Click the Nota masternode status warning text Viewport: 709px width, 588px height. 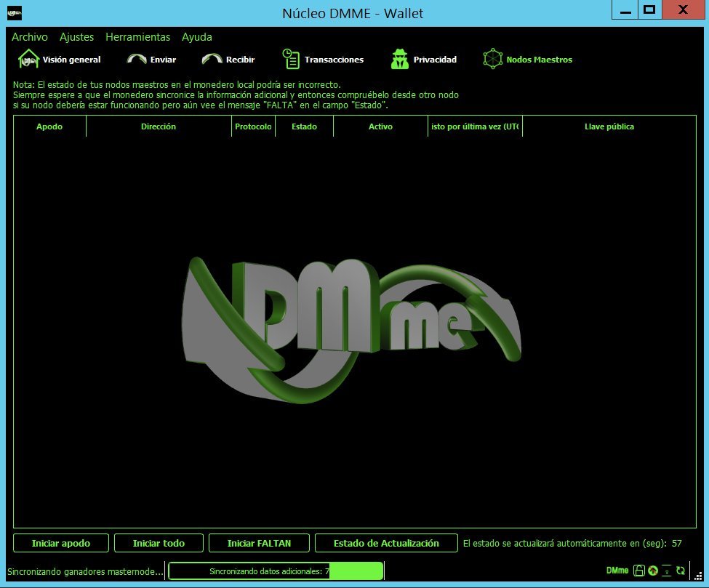[236, 95]
